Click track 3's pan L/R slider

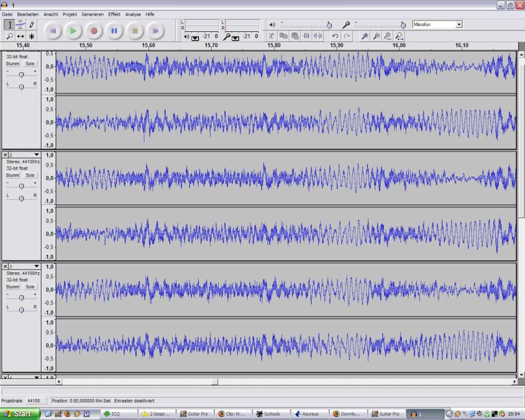[x=21, y=310]
